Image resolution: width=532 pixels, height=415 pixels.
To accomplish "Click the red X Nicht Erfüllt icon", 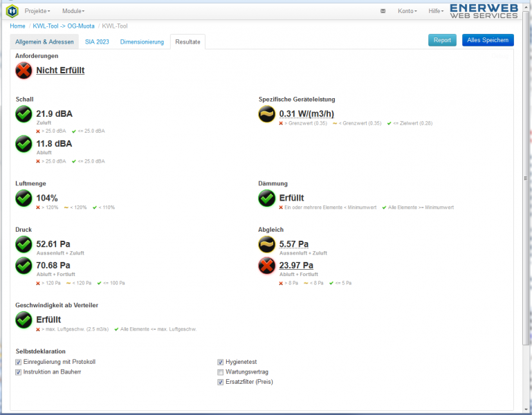I will [24, 70].
